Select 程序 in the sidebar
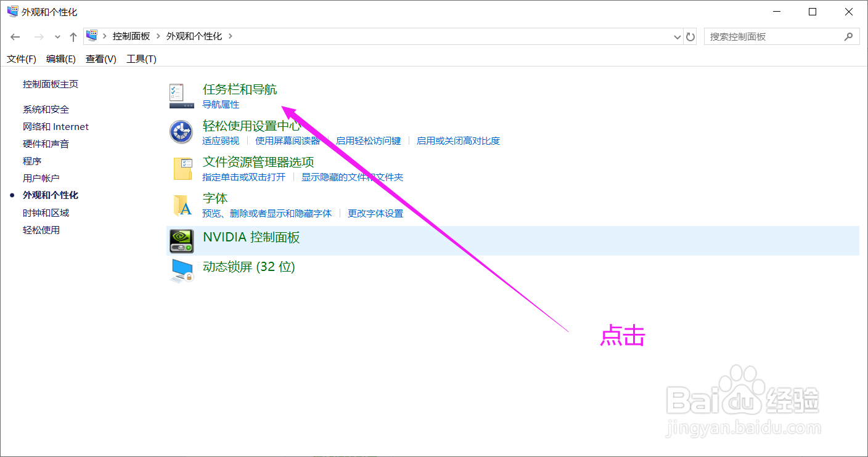This screenshot has height=457, width=868. (x=32, y=161)
